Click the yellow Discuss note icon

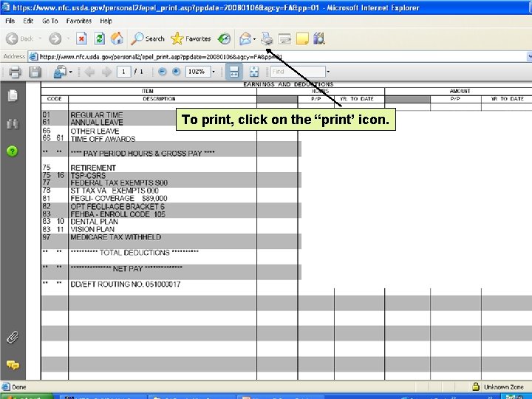point(302,38)
